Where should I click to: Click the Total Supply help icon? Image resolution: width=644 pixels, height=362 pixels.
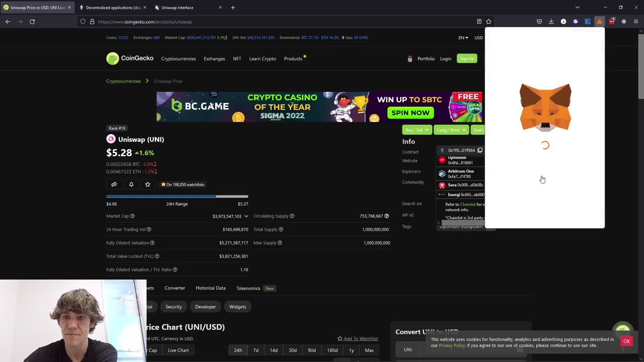coord(281,229)
